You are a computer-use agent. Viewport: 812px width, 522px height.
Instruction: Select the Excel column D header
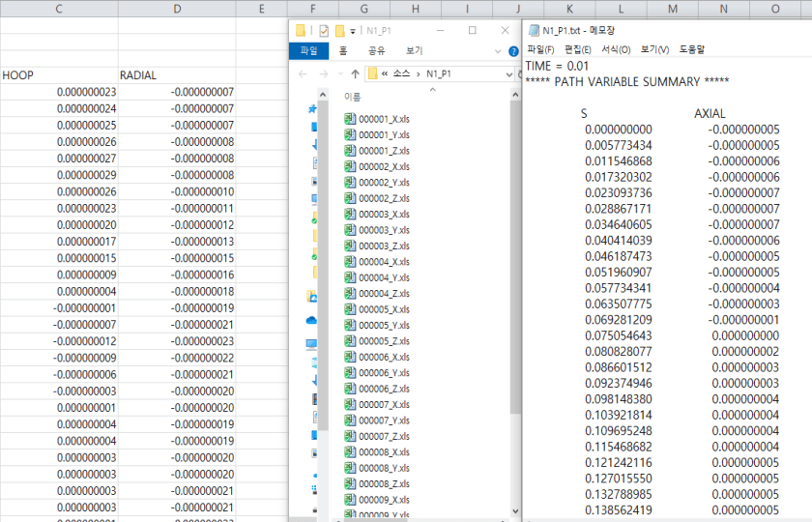pyautogui.click(x=177, y=9)
